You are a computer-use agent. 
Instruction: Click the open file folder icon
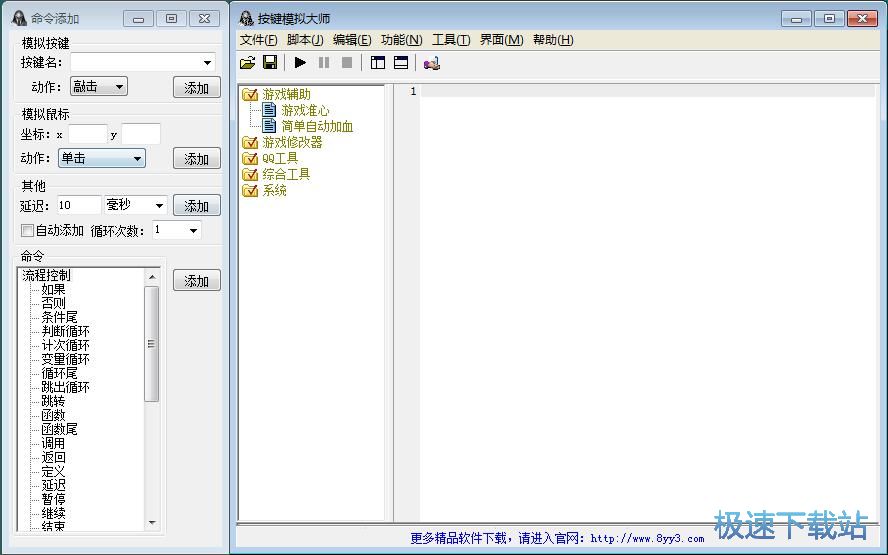[x=247, y=63]
